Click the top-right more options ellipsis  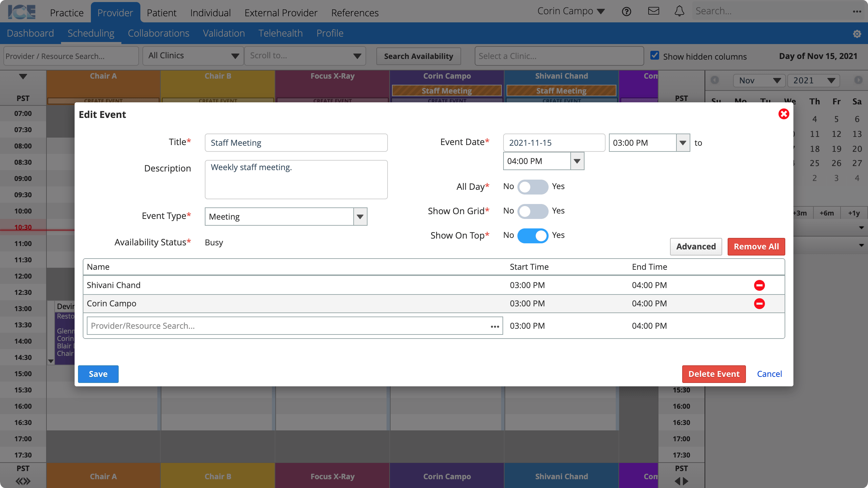(857, 12)
